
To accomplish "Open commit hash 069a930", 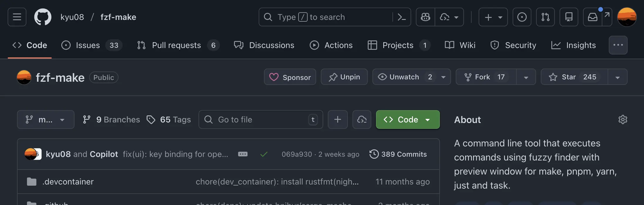I will point(297,154).
